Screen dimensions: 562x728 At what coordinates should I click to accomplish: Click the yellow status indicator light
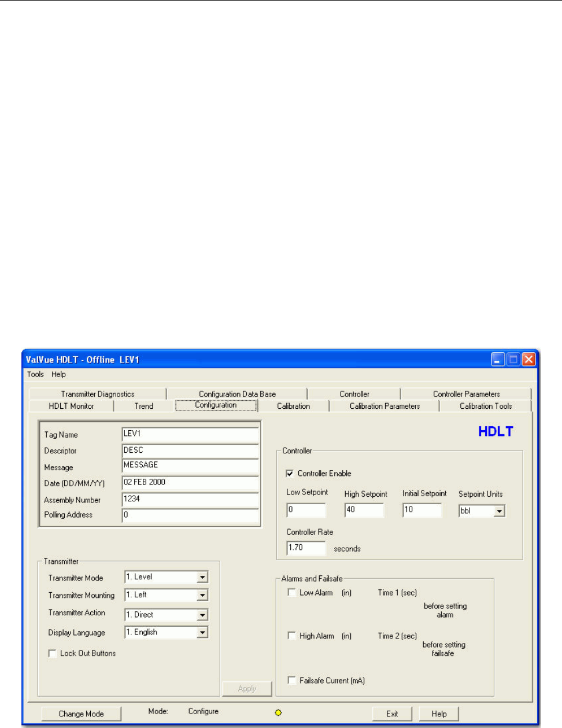click(278, 713)
